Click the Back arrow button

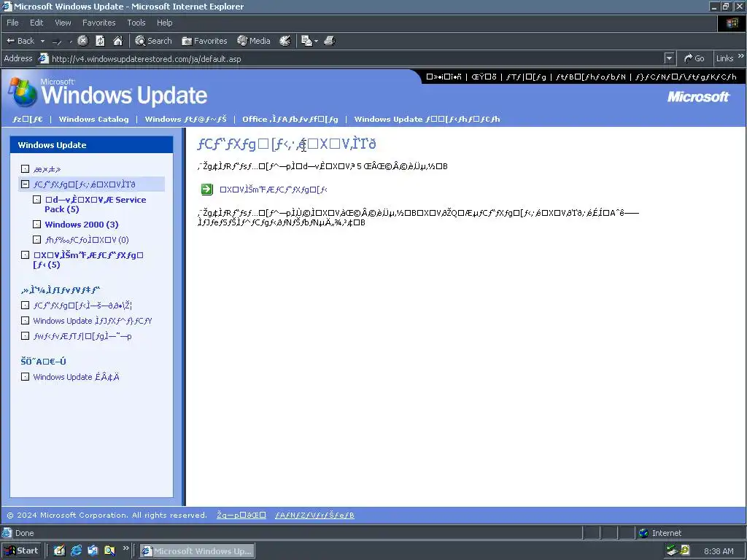[20, 41]
